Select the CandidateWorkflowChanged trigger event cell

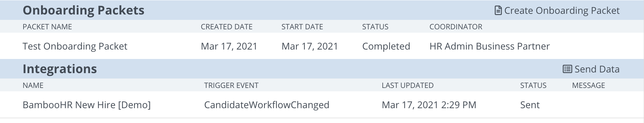pyautogui.click(x=267, y=105)
